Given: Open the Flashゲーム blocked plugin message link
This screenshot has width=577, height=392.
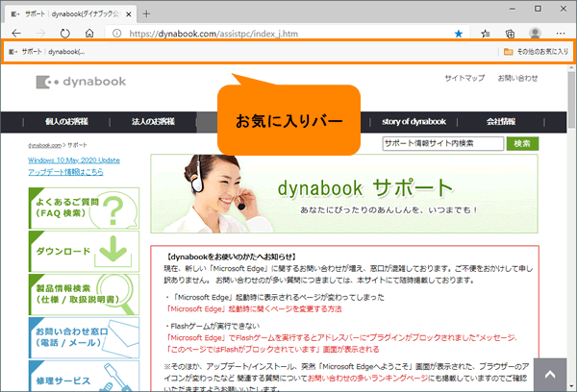Looking at the screenshot, I should point(342,343).
